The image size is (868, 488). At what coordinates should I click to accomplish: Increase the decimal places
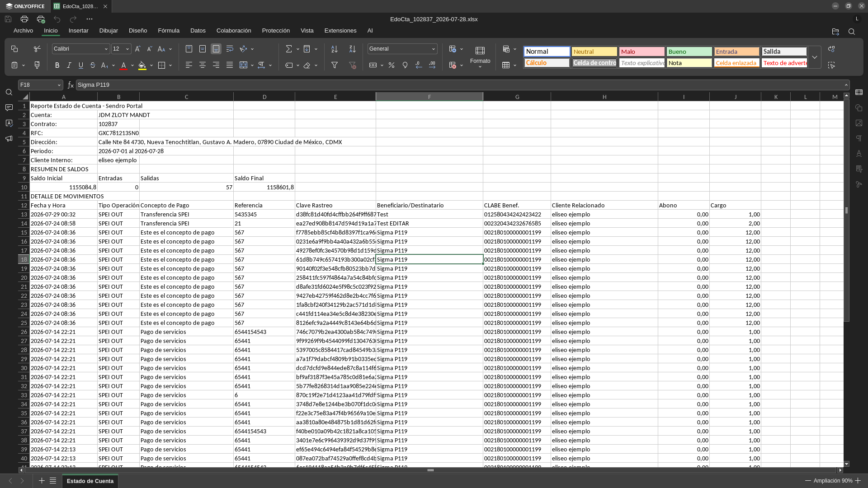click(x=432, y=65)
